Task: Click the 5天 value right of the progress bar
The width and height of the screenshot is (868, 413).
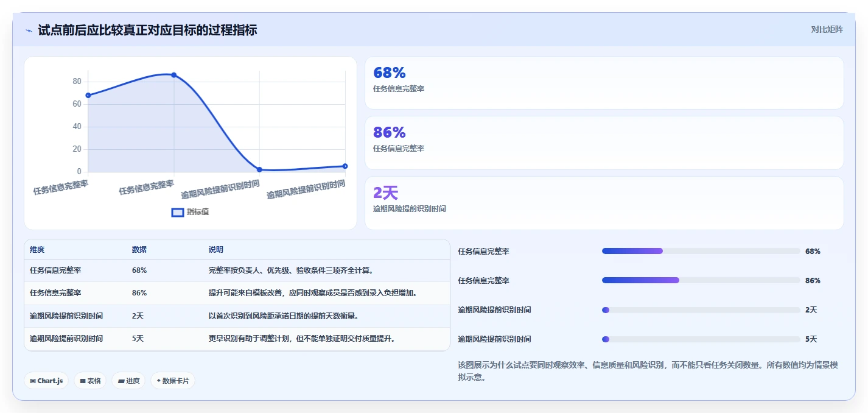Action: tap(811, 339)
